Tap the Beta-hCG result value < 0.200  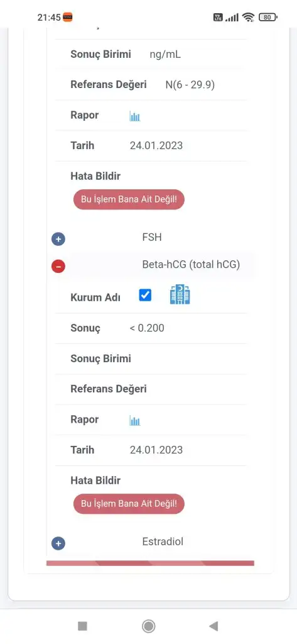[x=147, y=328]
